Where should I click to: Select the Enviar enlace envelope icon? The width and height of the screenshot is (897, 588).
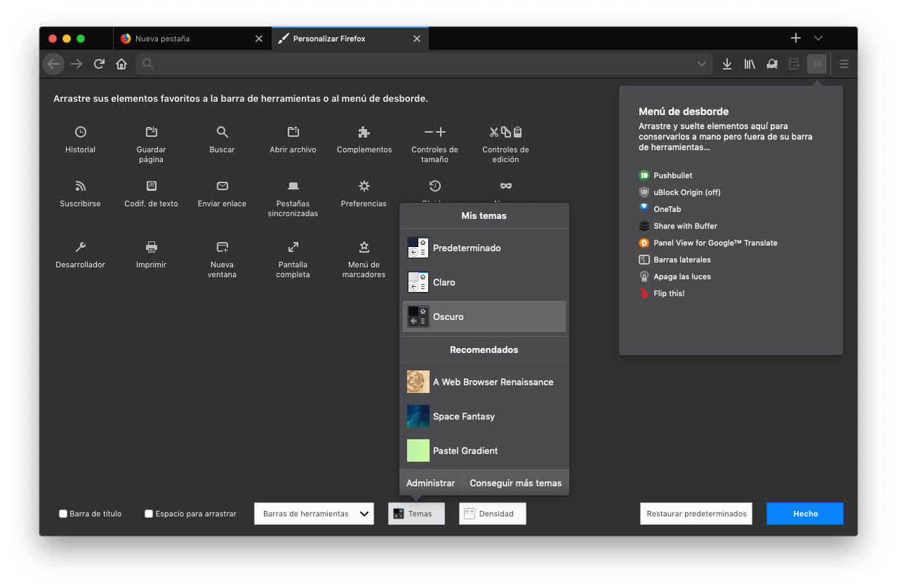tap(222, 186)
